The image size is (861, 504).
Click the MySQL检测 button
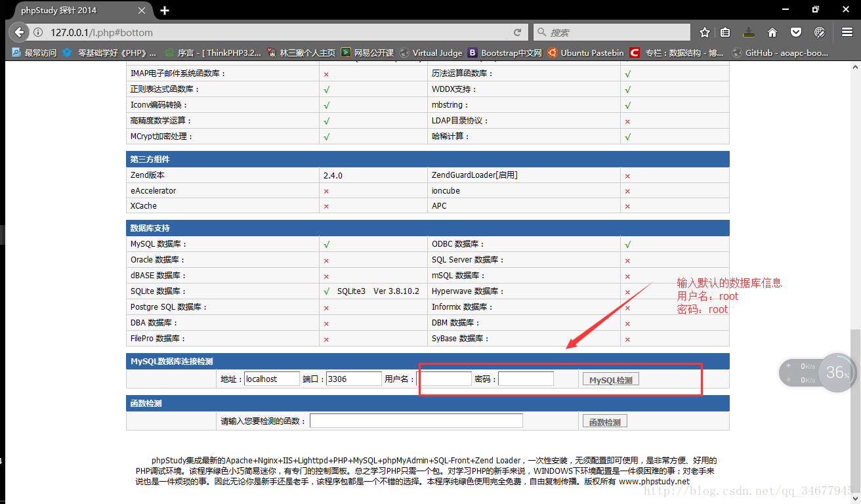click(610, 379)
